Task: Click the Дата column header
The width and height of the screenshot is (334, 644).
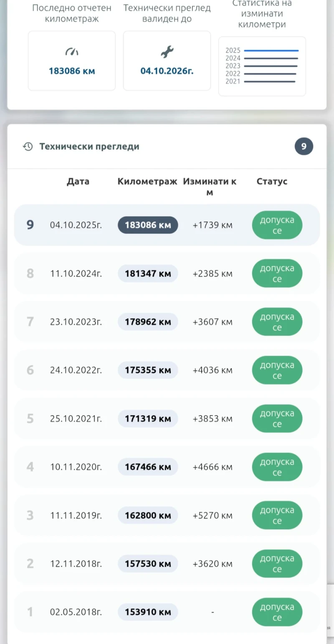Action: click(x=78, y=181)
